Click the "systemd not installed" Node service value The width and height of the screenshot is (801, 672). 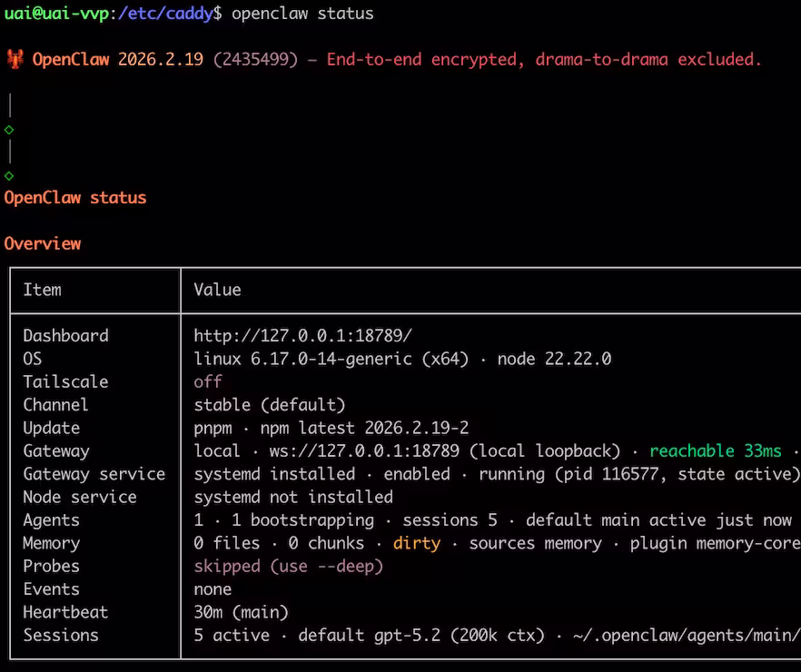tap(293, 498)
